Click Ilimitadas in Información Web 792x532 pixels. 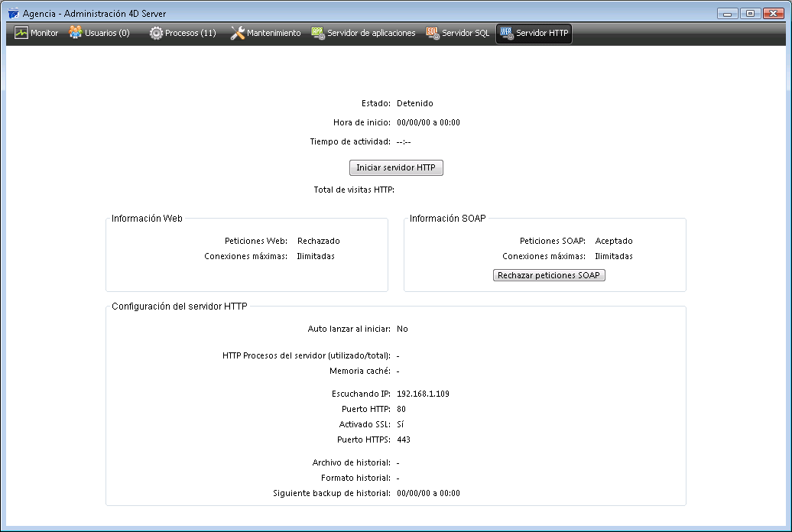coord(316,256)
